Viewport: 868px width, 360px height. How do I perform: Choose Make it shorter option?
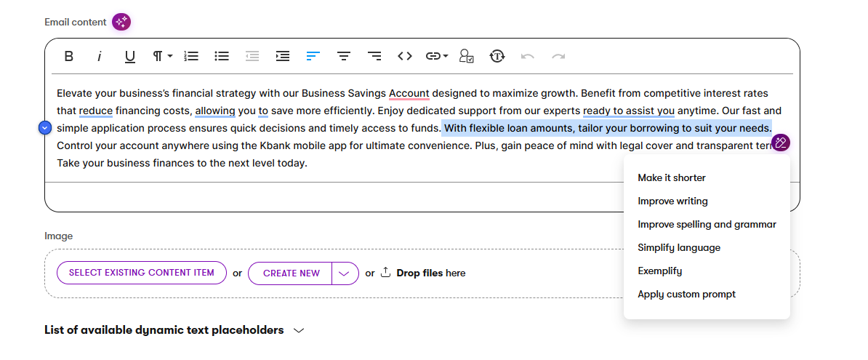point(672,177)
